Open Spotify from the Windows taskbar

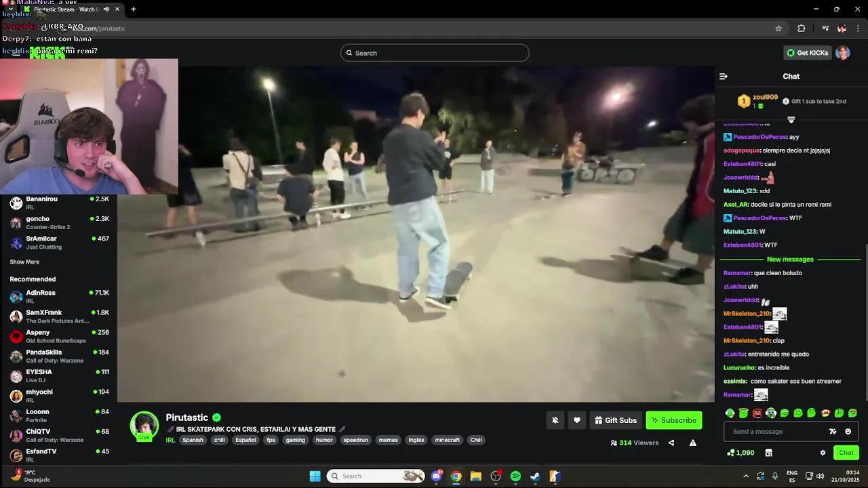click(515, 476)
